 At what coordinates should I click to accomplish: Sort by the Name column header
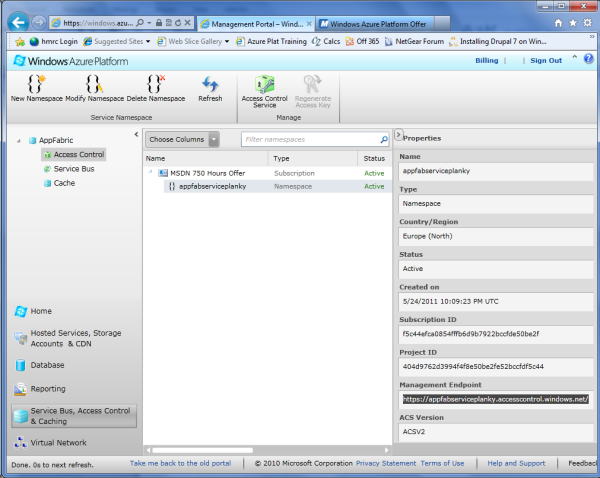tap(206, 158)
